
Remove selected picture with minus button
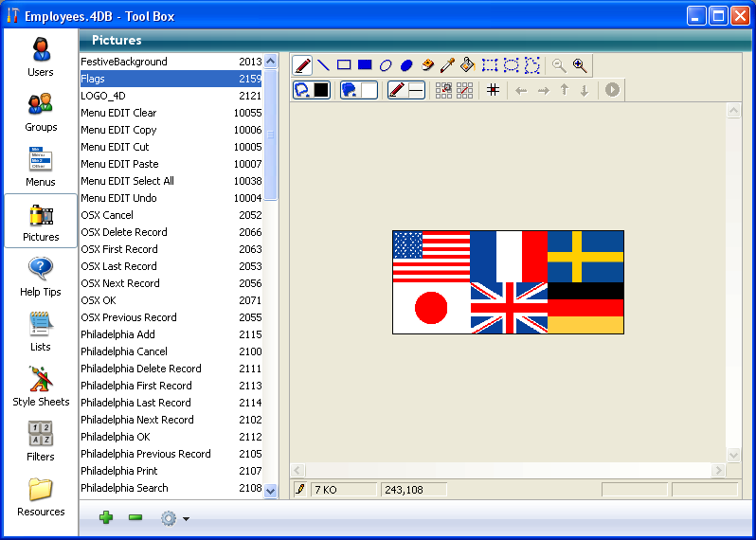pos(135,518)
